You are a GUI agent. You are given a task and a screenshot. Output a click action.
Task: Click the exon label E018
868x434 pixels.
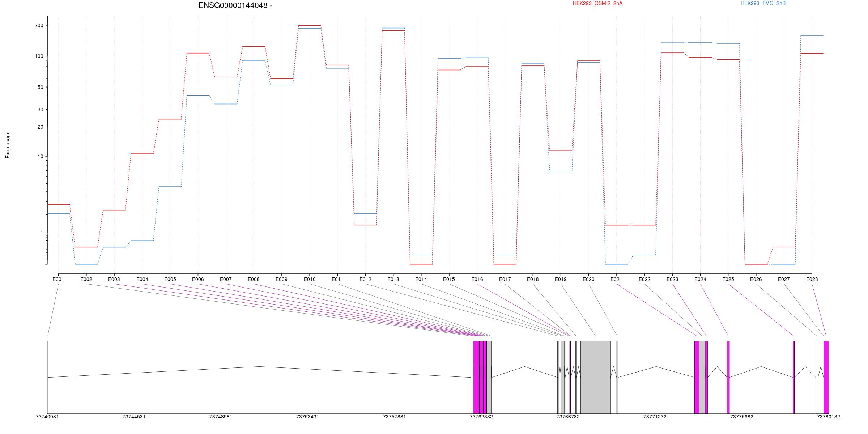533,279
